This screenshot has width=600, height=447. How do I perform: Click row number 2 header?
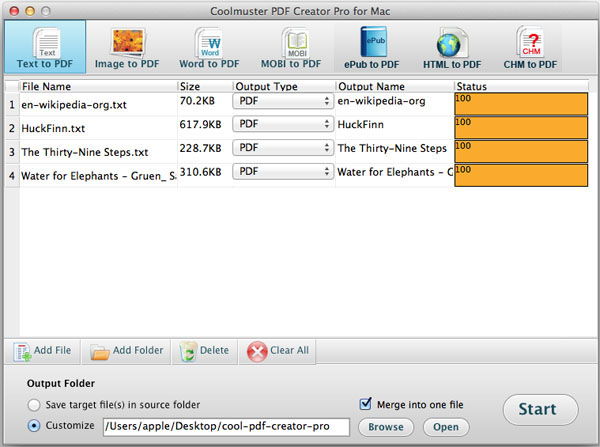coord(12,128)
